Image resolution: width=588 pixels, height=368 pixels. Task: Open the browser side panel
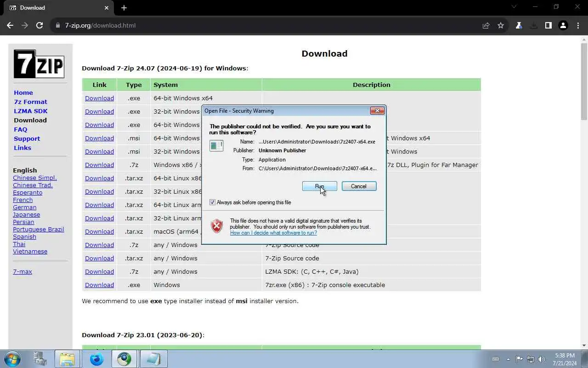coord(548,25)
